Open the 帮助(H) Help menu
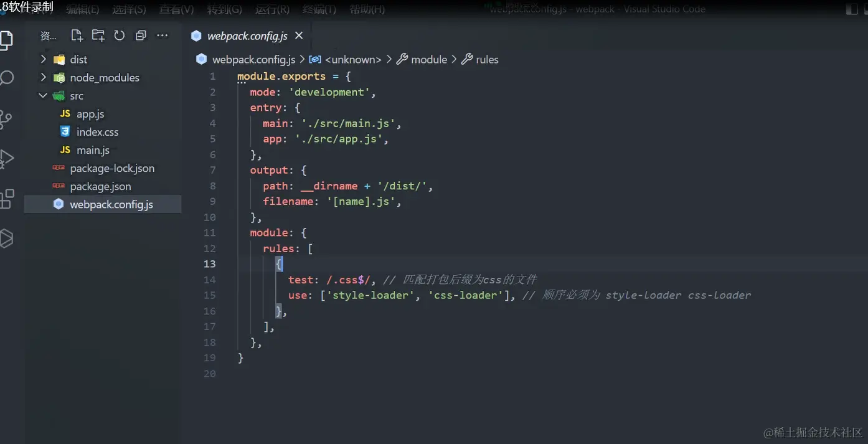Screen dimensions: 868x444 tap(367, 9)
